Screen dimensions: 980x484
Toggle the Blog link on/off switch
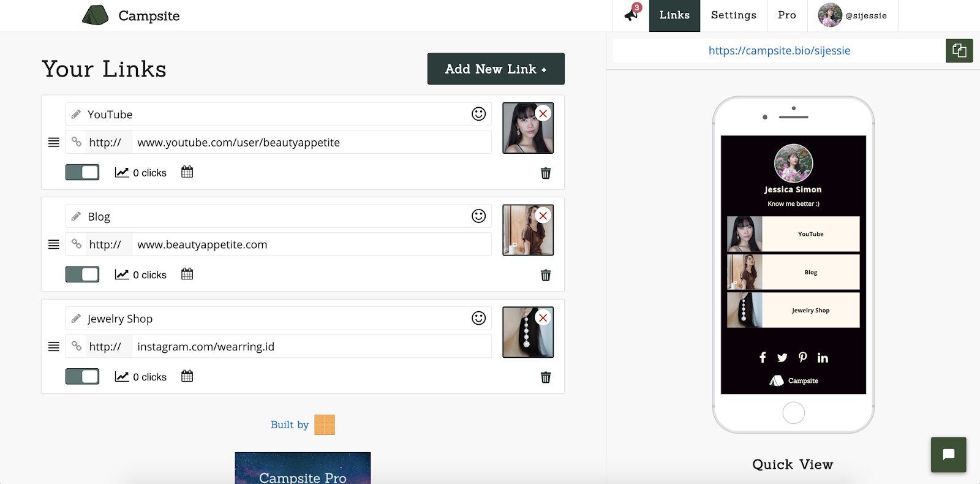(82, 274)
